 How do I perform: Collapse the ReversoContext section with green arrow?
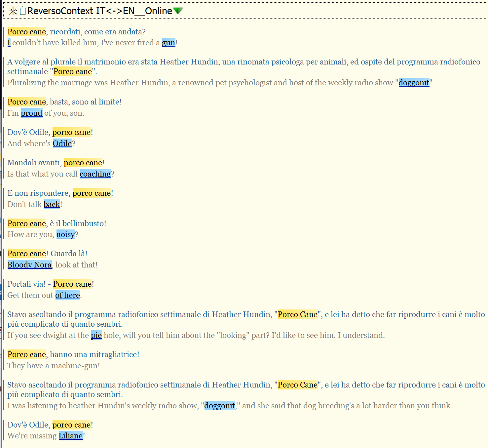(178, 11)
